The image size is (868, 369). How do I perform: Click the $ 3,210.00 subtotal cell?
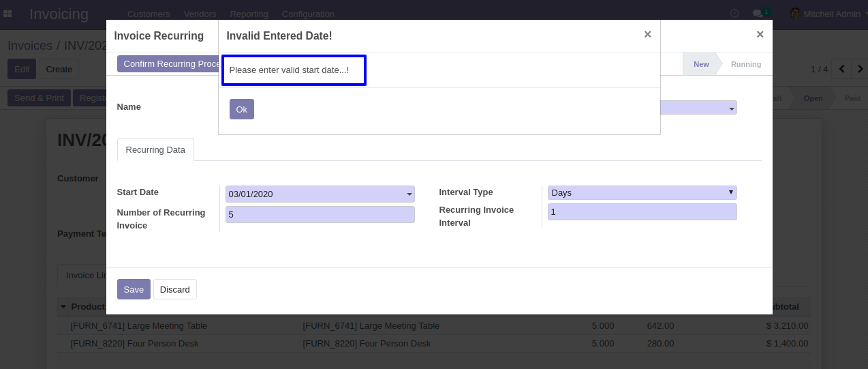[787, 325]
